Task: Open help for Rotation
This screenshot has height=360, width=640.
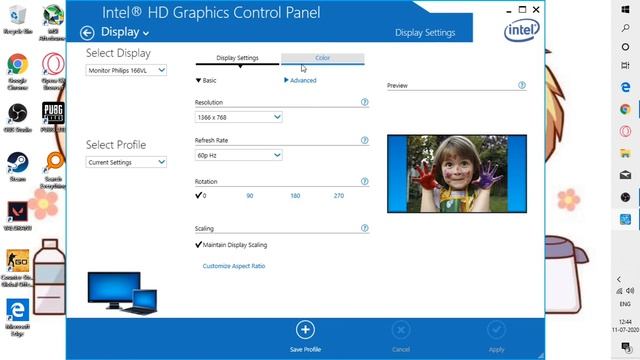Action: [x=364, y=181]
